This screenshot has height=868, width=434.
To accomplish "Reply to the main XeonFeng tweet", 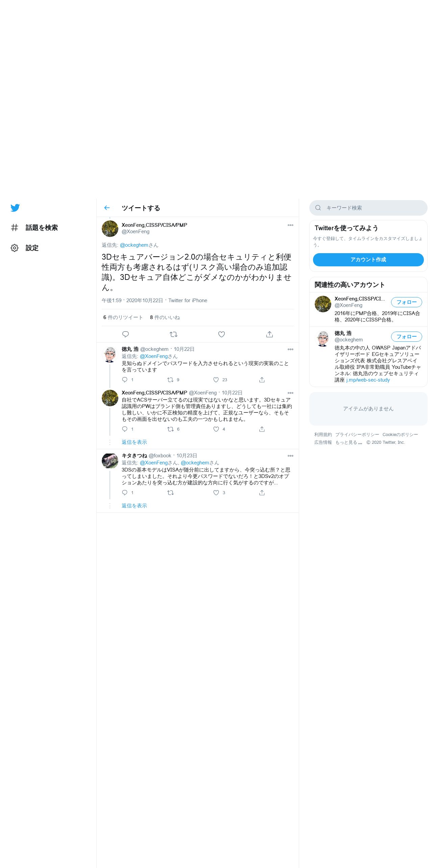I will coord(125,334).
